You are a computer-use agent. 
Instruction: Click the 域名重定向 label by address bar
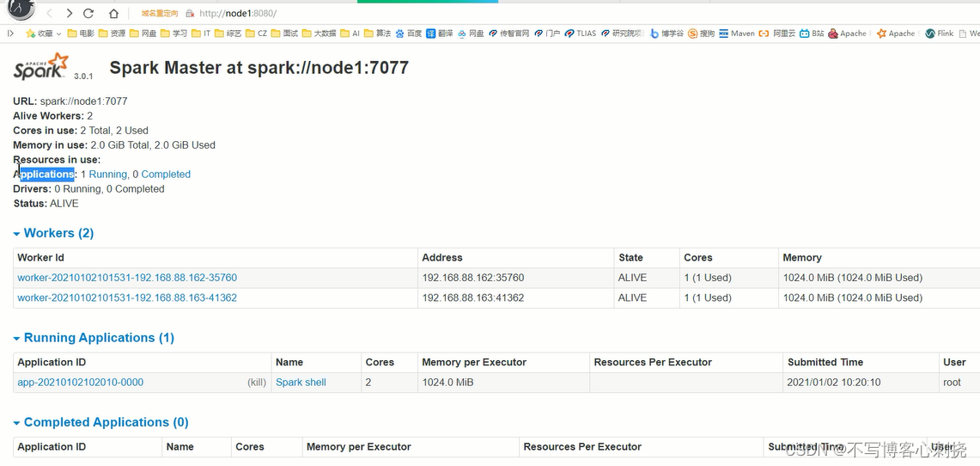[x=160, y=13]
